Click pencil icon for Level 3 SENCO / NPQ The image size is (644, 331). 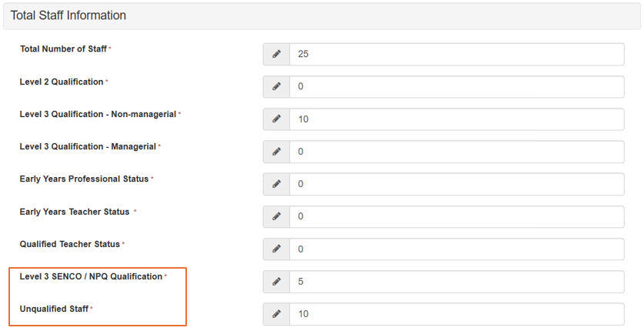276,282
